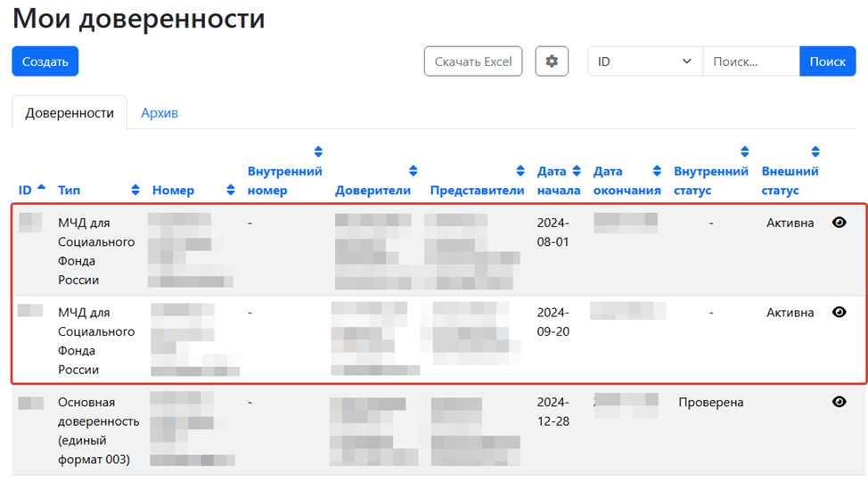The image size is (868, 481).
Task: Sort by Внутренний статус column
Action: [745, 151]
